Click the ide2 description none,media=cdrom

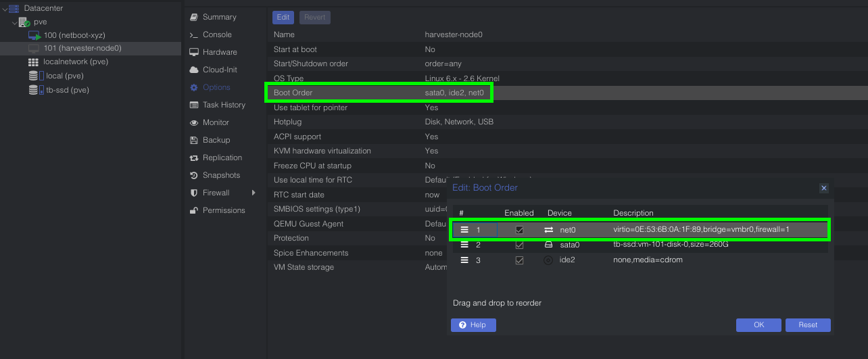pos(648,260)
